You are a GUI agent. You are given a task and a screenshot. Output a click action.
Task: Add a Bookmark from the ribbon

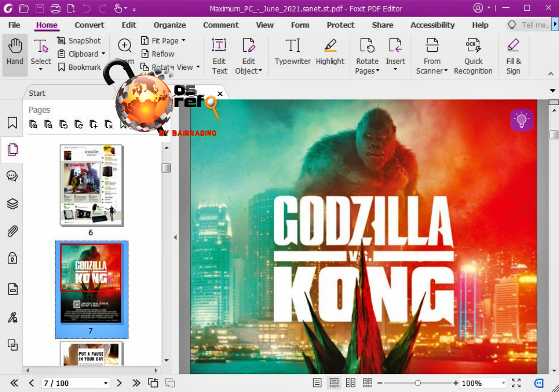click(x=79, y=67)
